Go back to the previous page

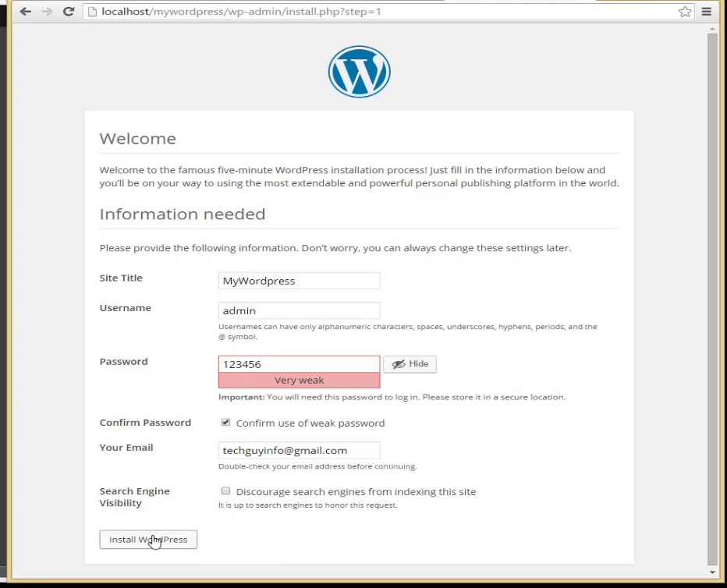[x=26, y=12]
